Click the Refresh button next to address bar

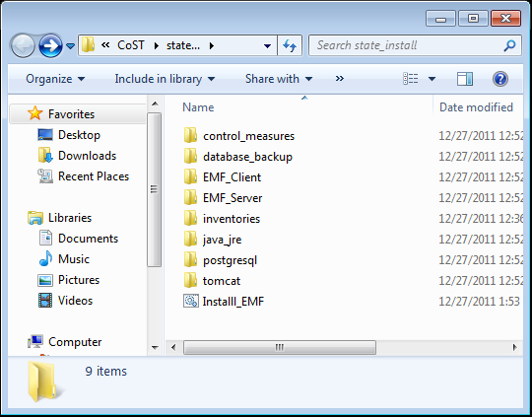pos(290,45)
